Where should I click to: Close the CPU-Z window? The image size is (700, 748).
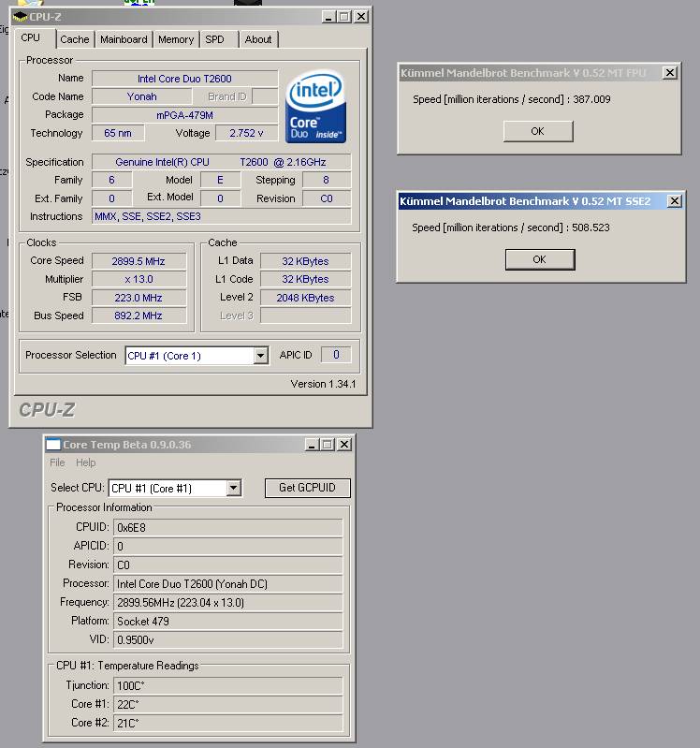coord(361,17)
